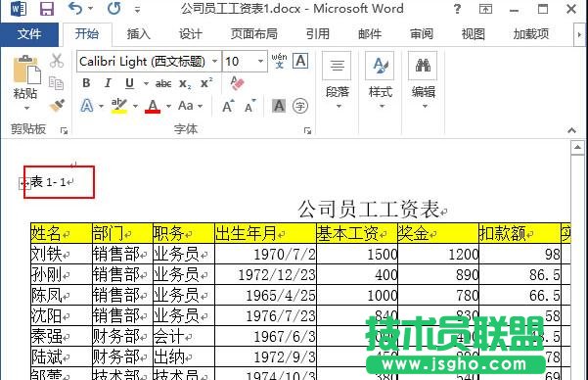The height and width of the screenshot is (380, 588).
Task: Toggle Subscript formatting
Action: [185, 83]
